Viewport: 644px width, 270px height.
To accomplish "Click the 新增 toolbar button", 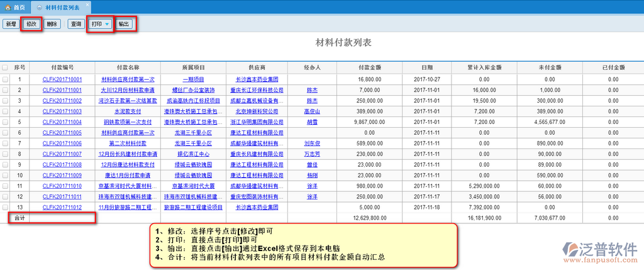I will tap(11, 24).
